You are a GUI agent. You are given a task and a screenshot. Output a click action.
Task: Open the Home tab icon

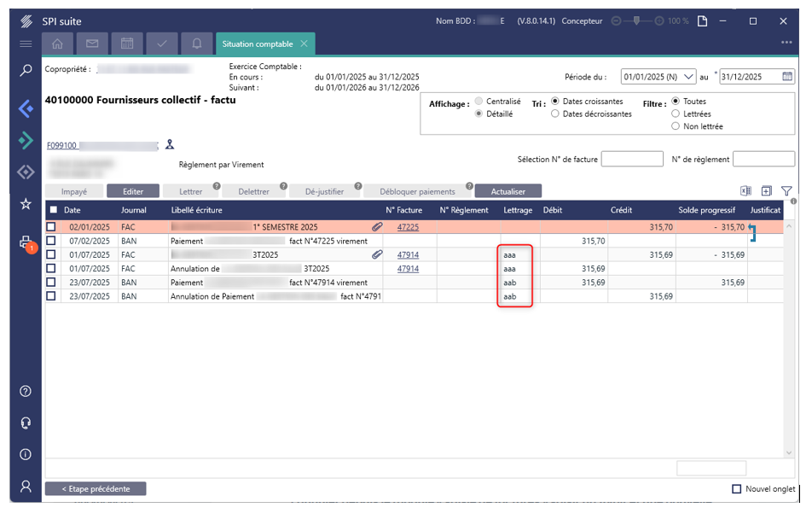tap(58, 44)
